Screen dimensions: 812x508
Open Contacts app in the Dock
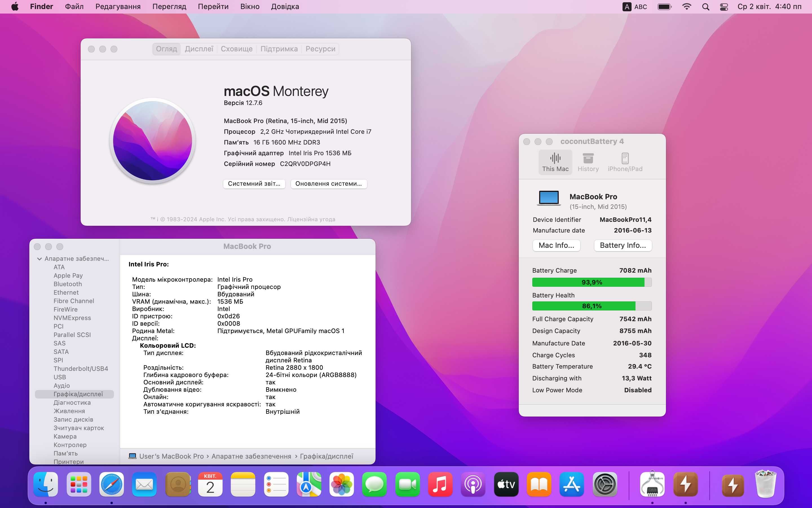[178, 484]
